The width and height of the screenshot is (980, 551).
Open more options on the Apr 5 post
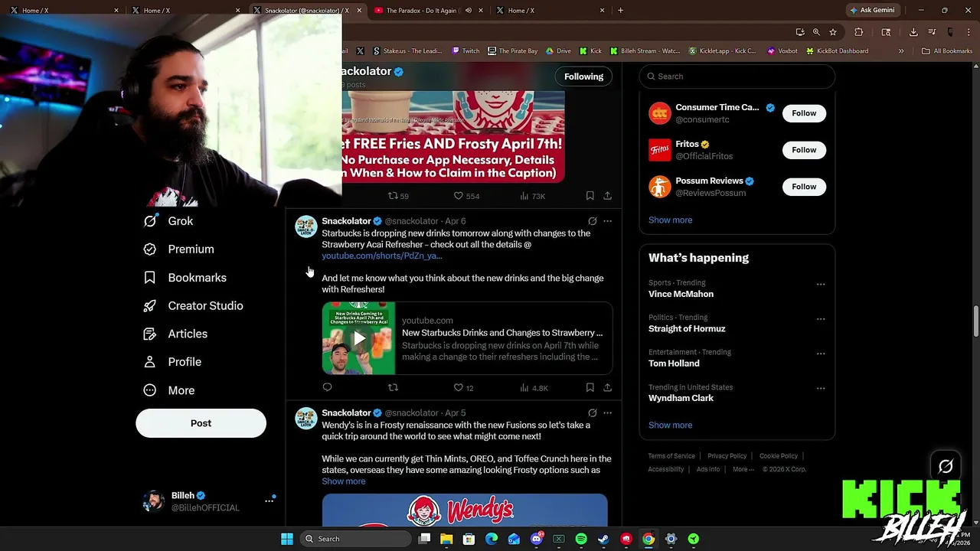607,413
